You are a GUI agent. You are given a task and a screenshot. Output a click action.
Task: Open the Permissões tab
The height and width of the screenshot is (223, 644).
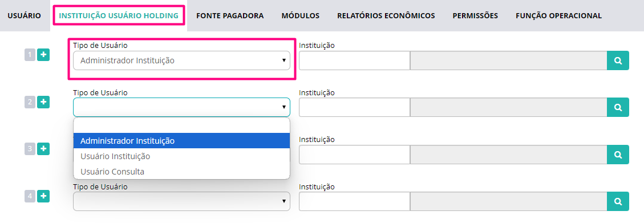[x=475, y=15]
